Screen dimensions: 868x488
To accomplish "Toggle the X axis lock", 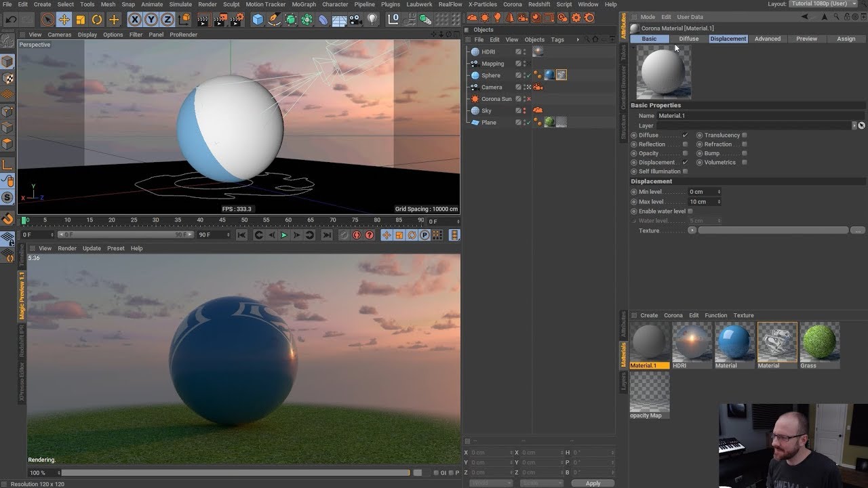I will point(134,20).
